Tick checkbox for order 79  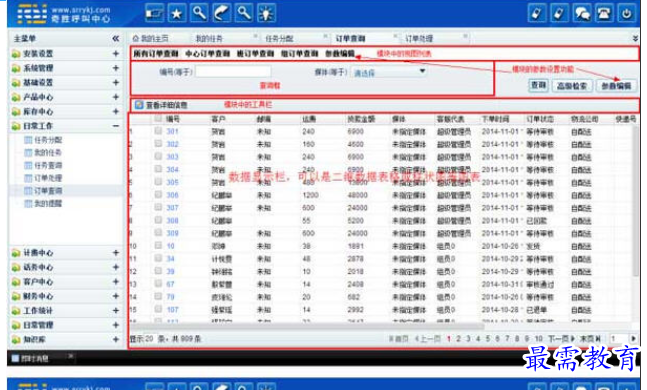158,296
